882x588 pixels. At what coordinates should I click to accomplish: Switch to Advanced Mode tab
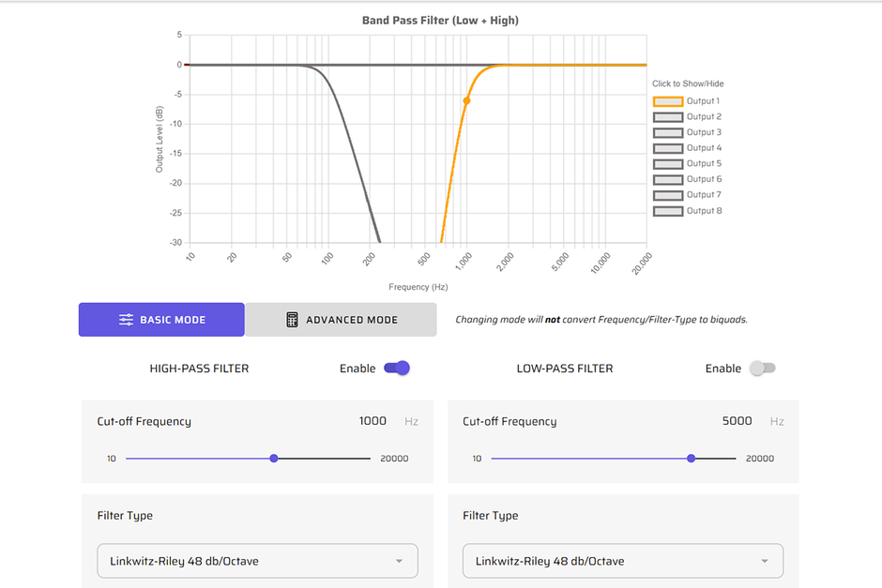[x=341, y=320]
